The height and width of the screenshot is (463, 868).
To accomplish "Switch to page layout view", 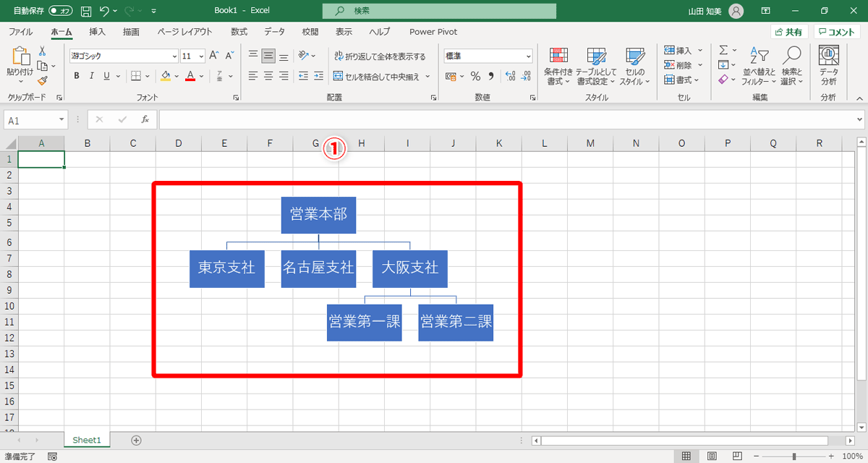I will click(x=712, y=456).
